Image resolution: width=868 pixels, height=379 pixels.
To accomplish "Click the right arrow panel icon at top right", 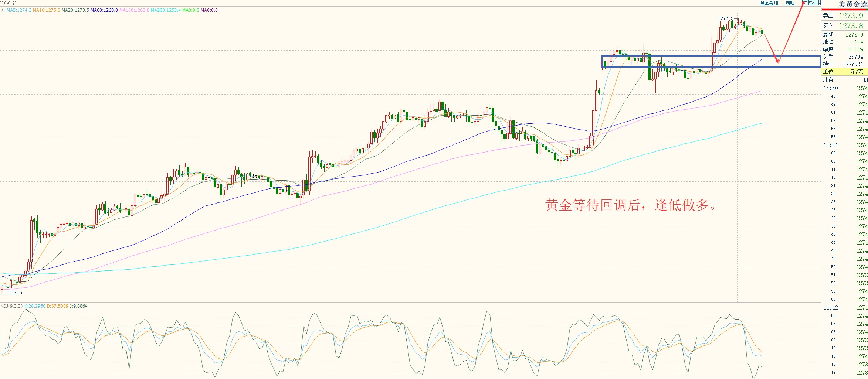I will (x=811, y=3).
